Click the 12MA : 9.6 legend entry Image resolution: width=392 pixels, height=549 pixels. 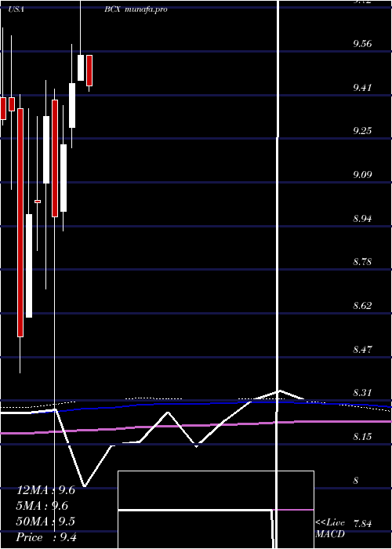[45, 490]
